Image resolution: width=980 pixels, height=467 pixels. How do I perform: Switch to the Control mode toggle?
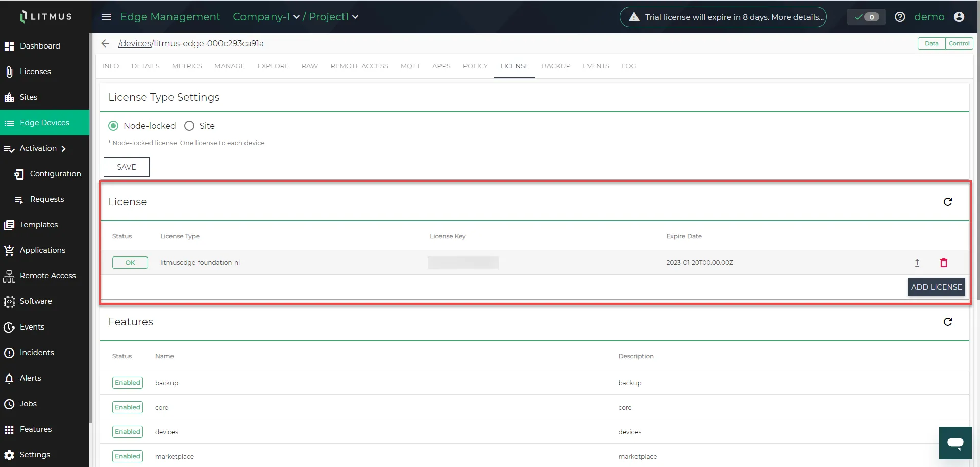click(x=959, y=43)
